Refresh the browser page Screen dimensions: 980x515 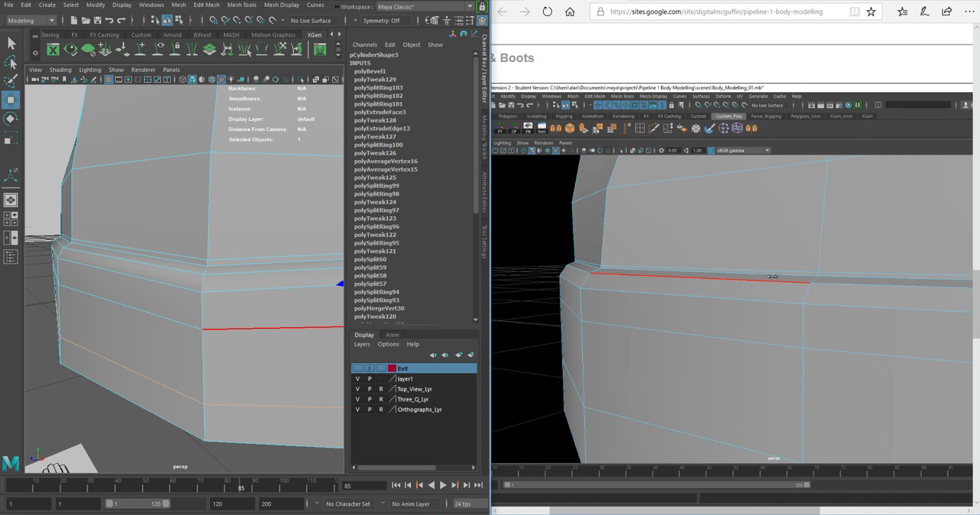tap(547, 11)
